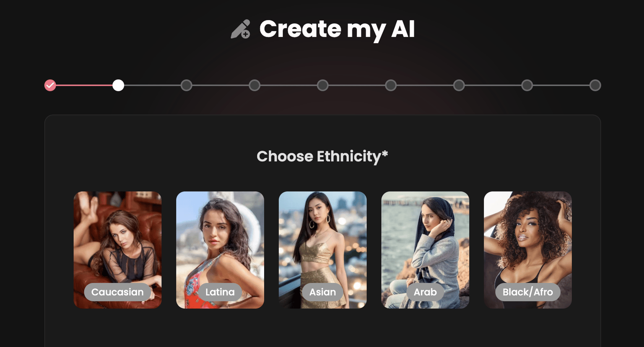Click the Latina label pill
This screenshot has width=644, height=347.
pyautogui.click(x=220, y=292)
